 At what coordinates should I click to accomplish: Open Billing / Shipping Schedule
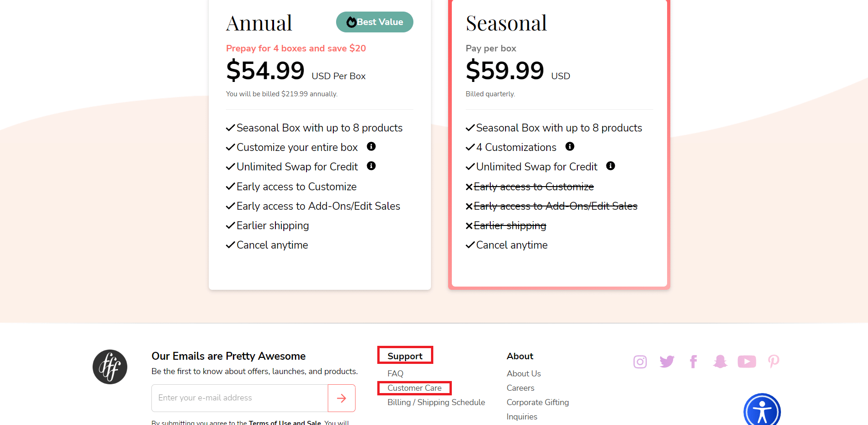point(436,402)
